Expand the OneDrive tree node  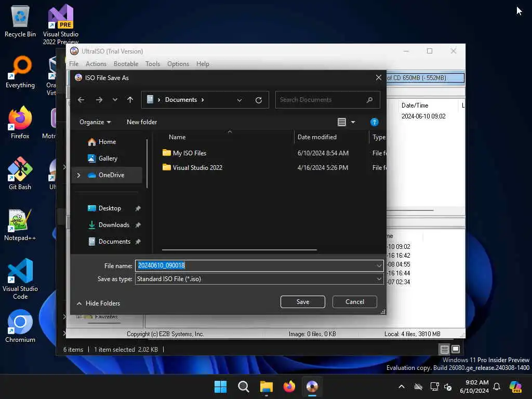click(79, 175)
